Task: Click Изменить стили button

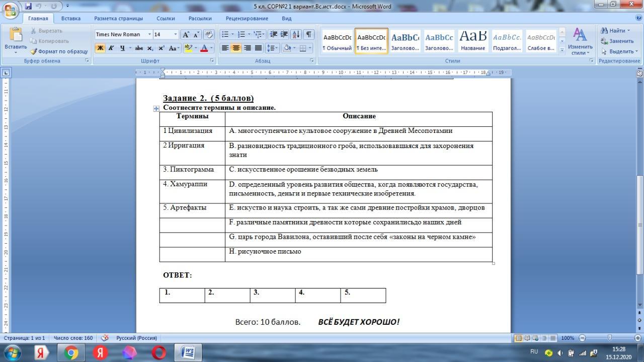Action: click(x=580, y=41)
